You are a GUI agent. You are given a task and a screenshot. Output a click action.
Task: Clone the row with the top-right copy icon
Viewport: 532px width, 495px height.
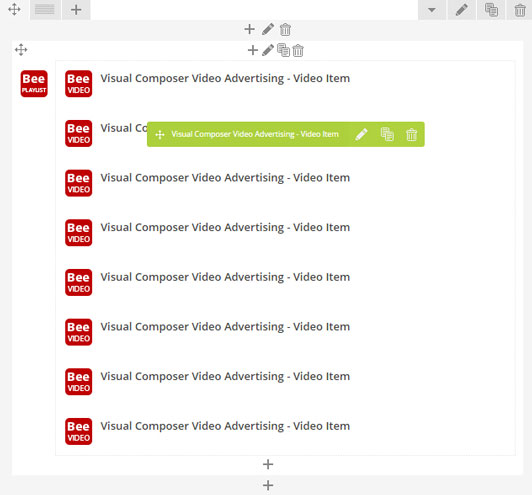[491, 10]
